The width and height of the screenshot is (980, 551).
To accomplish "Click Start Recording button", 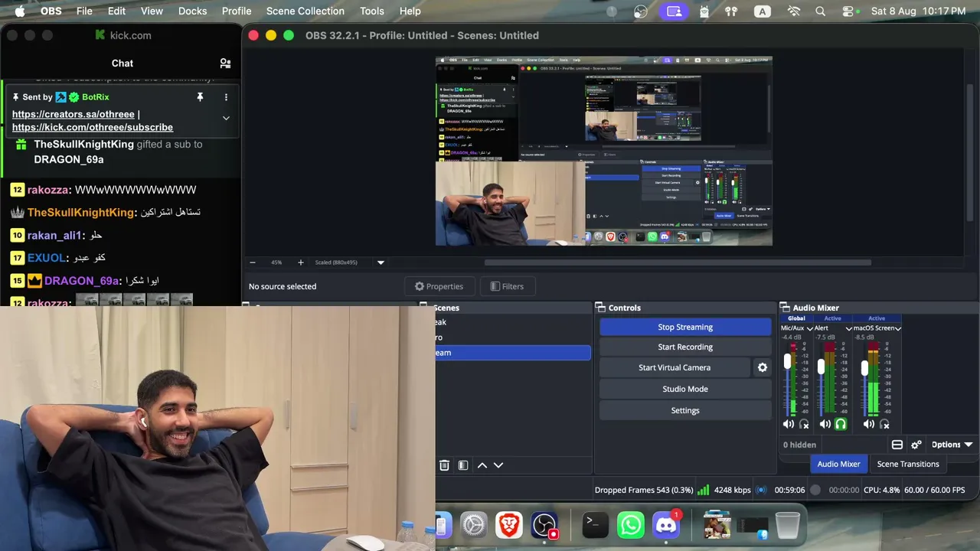I will (685, 347).
